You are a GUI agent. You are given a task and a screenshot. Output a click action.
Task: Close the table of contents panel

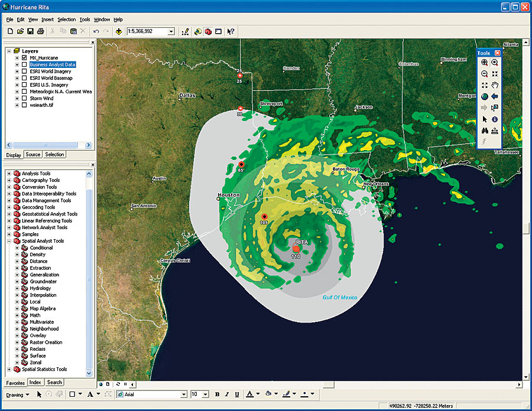click(93, 43)
